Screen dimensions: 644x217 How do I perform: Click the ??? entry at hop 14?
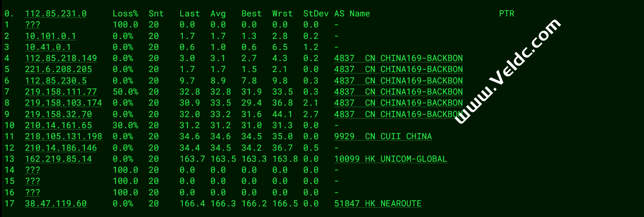point(33,170)
